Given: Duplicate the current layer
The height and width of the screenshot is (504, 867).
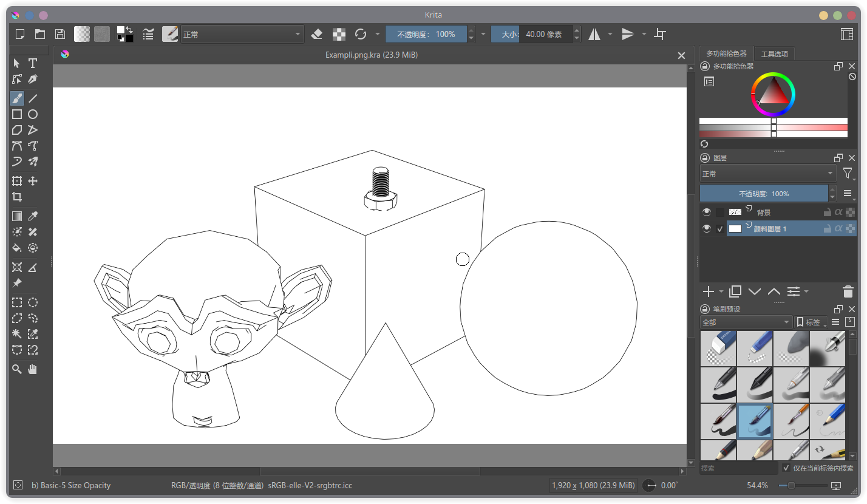Looking at the screenshot, I should point(735,291).
